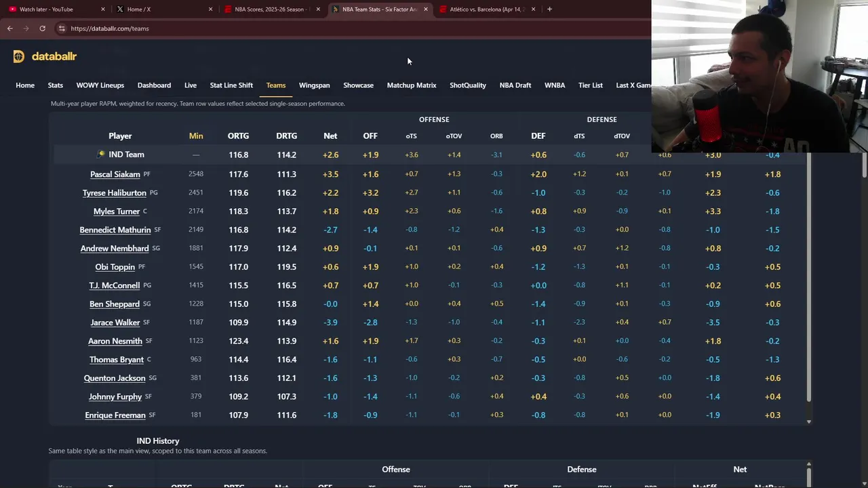The image size is (868, 488).
Task: Open Andrew Nembhard player link
Action: point(115,249)
